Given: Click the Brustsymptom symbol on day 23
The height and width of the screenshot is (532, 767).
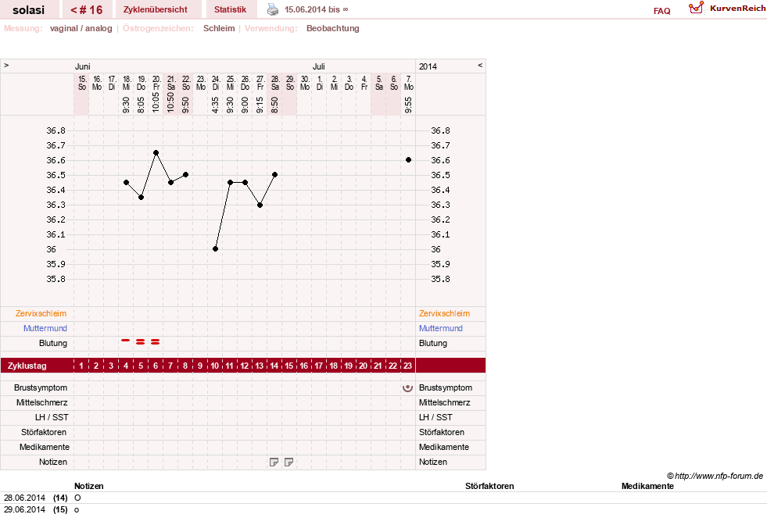Looking at the screenshot, I should point(407,387).
